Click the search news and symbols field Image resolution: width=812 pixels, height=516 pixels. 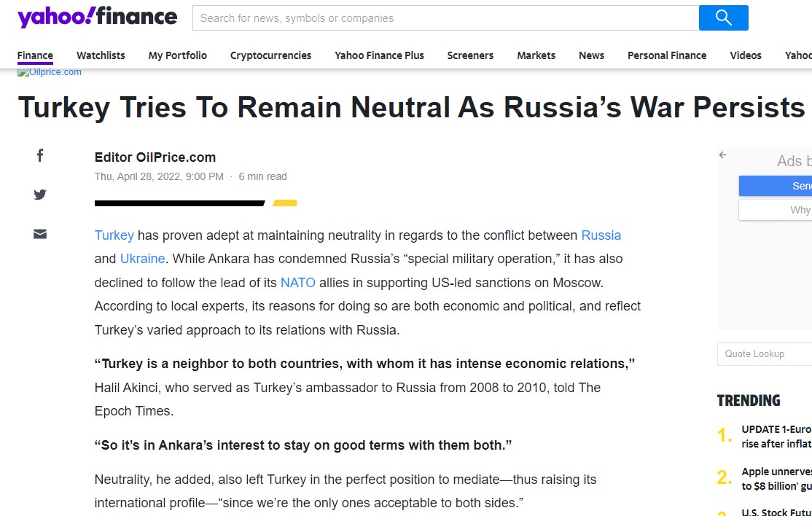point(445,18)
